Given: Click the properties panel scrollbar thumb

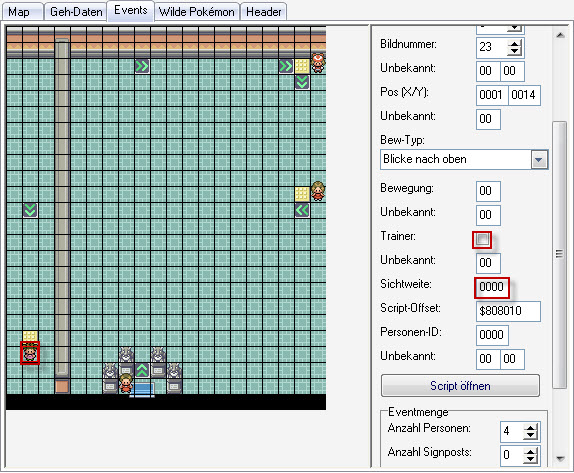Looking at the screenshot, I should point(560,254).
